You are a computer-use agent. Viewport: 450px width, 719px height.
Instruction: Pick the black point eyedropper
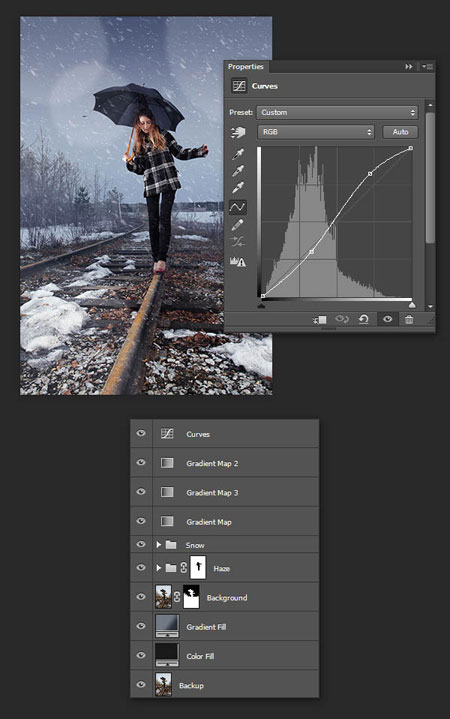tap(238, 154)
